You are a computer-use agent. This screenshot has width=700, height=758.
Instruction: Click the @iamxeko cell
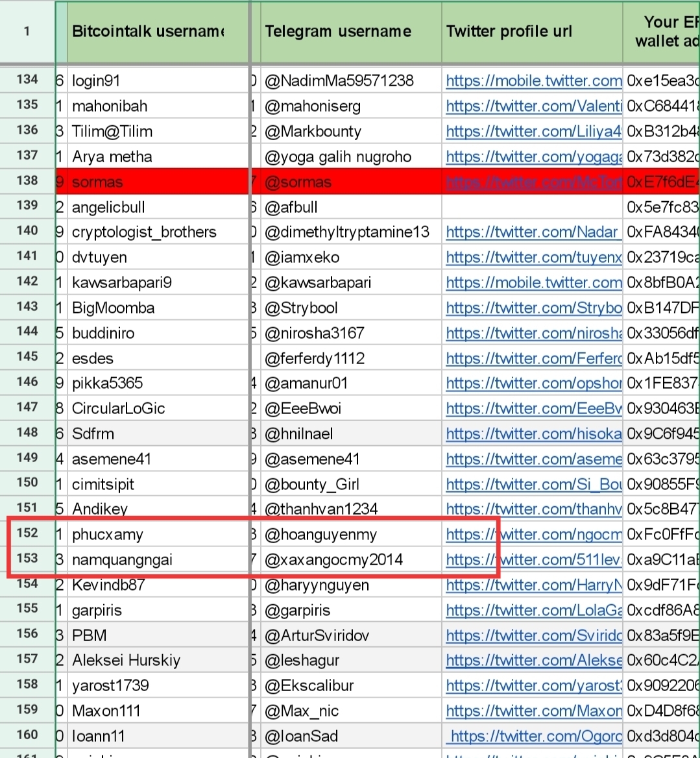(x=351, y=257)
